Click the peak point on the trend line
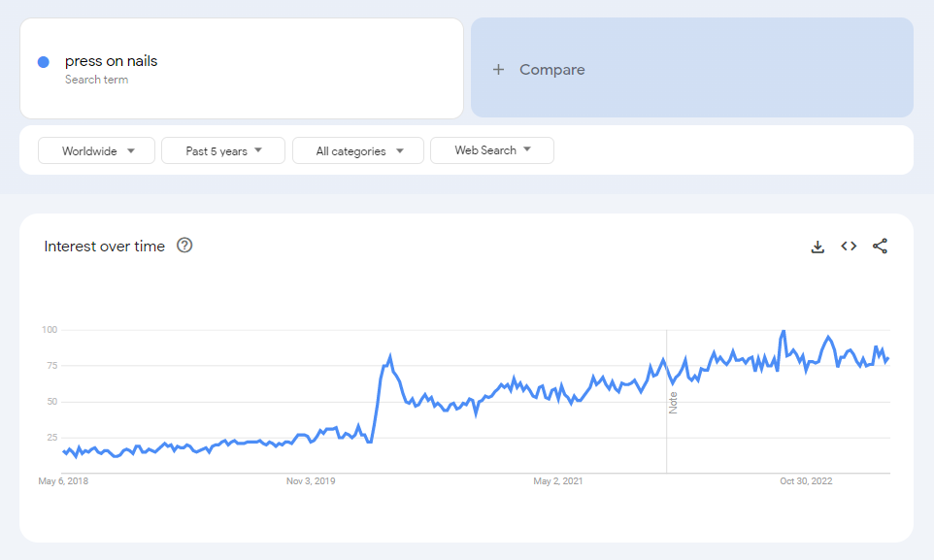Viewport: 934px width, 560px height. [784, 331]
